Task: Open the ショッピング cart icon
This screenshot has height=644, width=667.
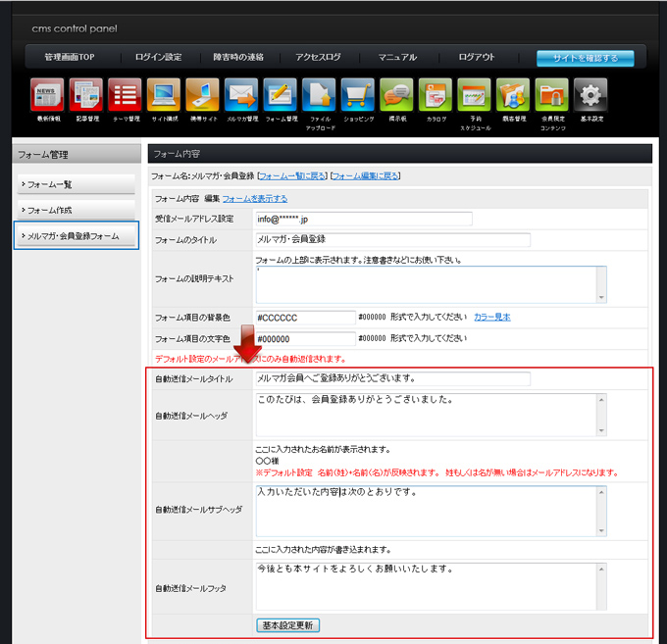Action: coord(358,95)
